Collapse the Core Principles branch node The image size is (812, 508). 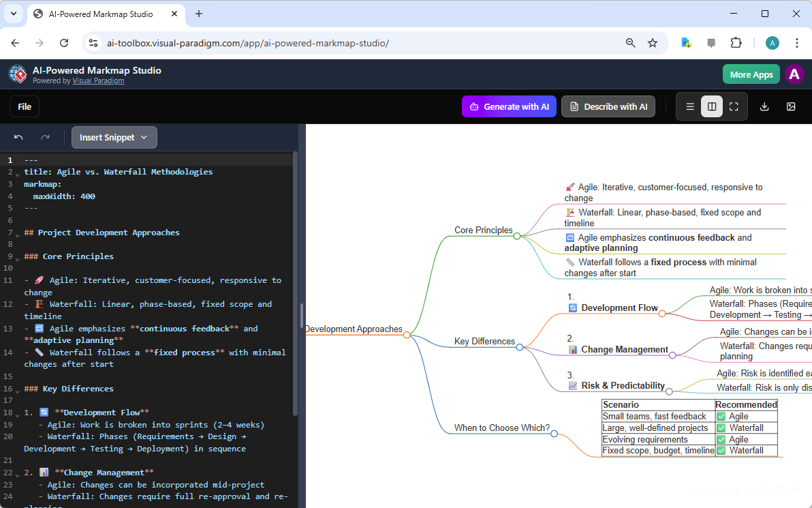518,235
